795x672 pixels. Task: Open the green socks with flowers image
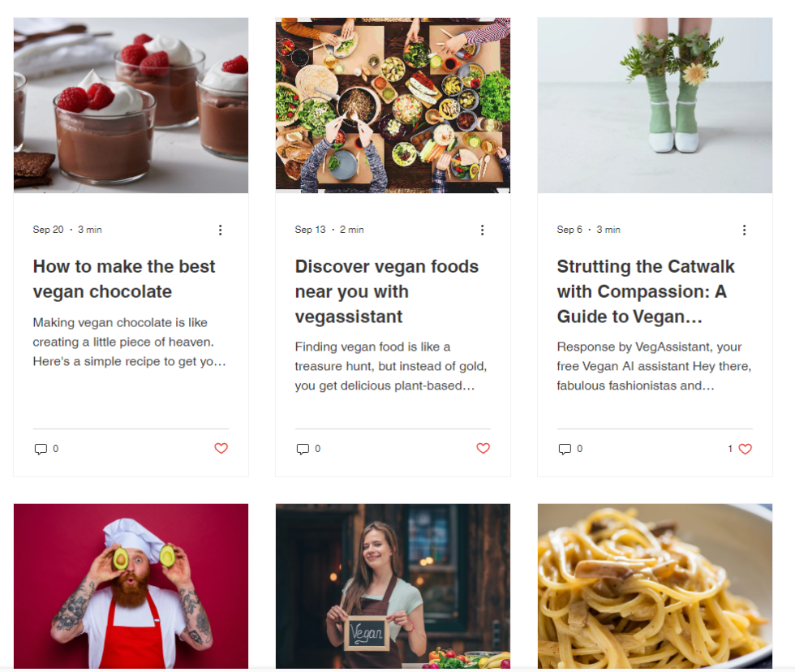(x=655, y=106)
